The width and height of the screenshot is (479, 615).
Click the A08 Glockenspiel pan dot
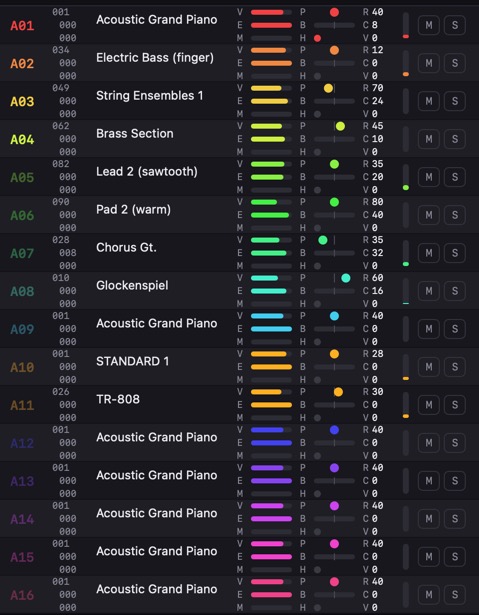346,278
